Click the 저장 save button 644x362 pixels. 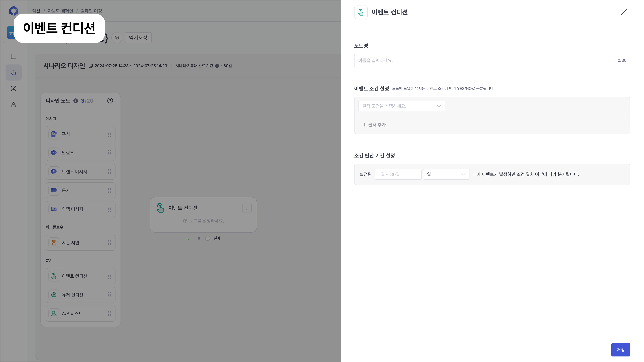click(621, 349)
